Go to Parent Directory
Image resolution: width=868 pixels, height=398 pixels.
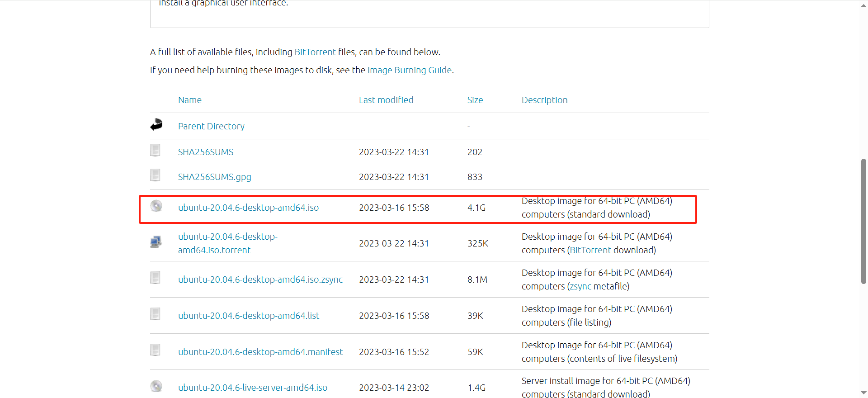[x=211, y=126]
